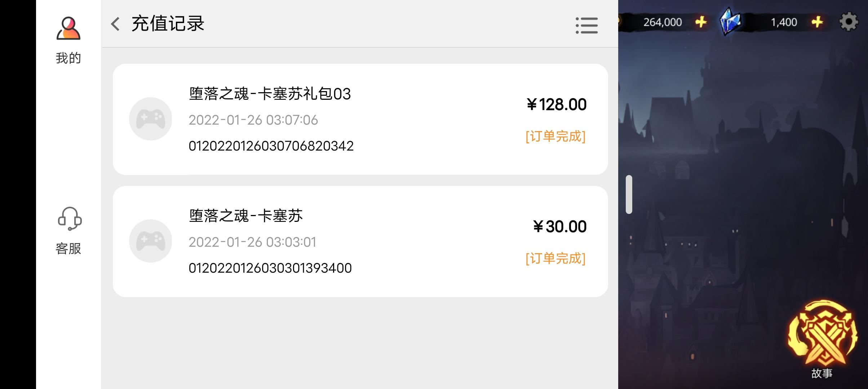This screenshot has height=389, width=868.
Task: Tap gamepad icon of ¥30.00 order
Action: pyautogui.click(x=151, y=241)
